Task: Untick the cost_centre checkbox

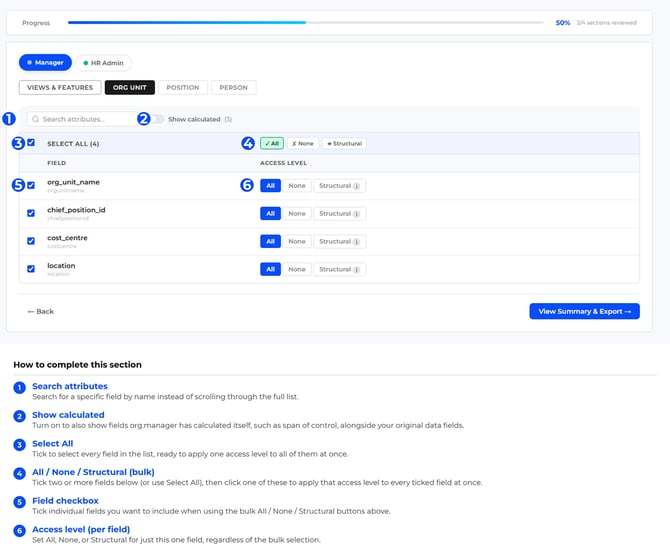Action: tap(31, 241)
